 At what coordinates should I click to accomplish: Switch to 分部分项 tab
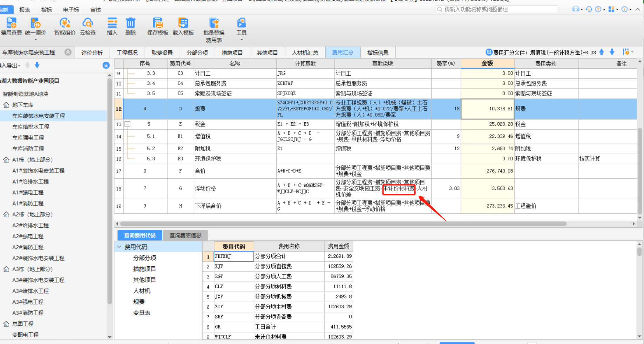(197, 53)
